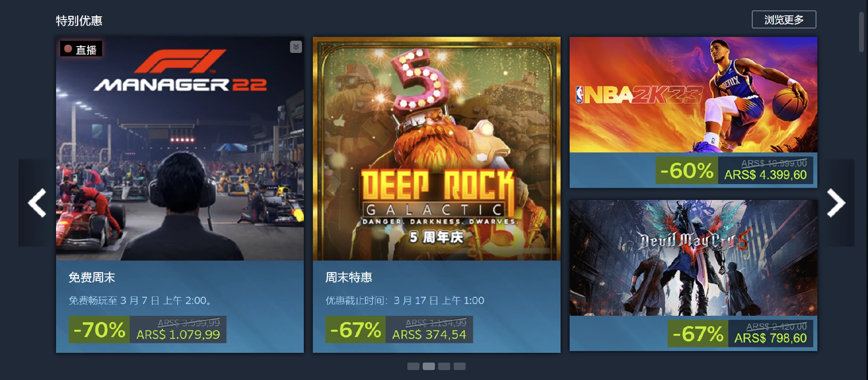Open Devil May Cry 5 banner

[x=693, y=258]
